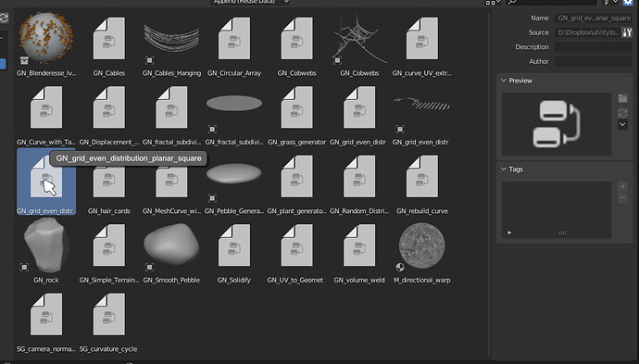Select the GN_grass_generator asset
The height and width of the screenshot is (364, 639).
[x=296, y=113]
